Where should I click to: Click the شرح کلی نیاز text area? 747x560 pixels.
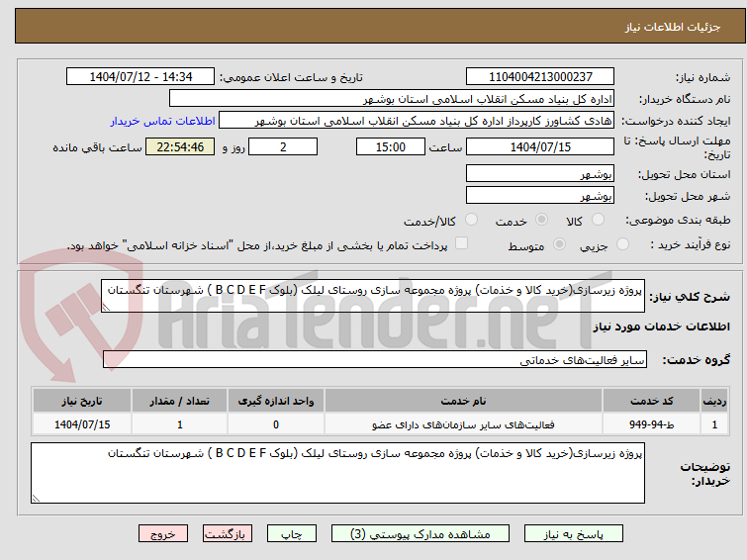[373, 296]
